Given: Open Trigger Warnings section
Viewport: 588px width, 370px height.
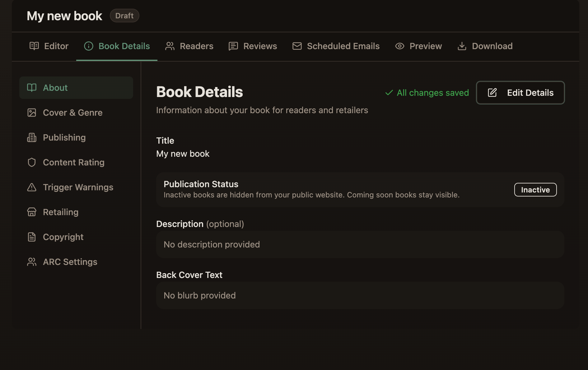Looking at the screenshot, I should (76, 187).
